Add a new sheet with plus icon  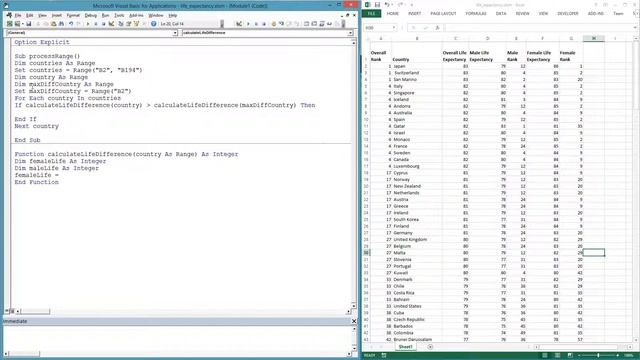pyautogui.click(x=430, y=347)
